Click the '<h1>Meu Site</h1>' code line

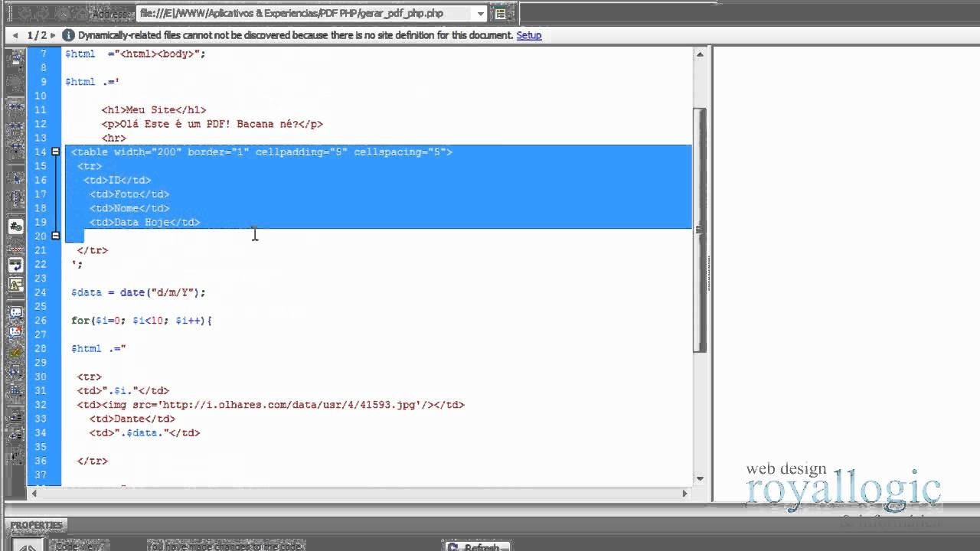point(153,110)
